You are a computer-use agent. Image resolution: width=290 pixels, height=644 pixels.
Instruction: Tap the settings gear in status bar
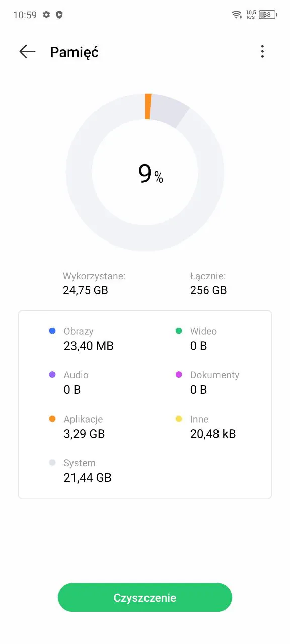(x=46, y=15)
